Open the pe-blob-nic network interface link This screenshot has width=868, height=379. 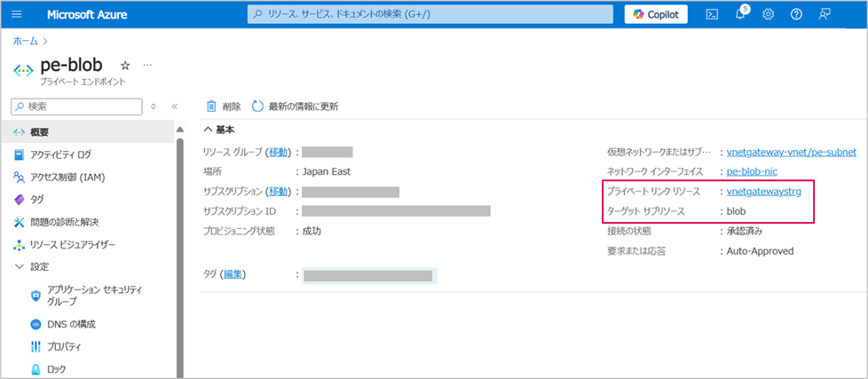point(752,171)
